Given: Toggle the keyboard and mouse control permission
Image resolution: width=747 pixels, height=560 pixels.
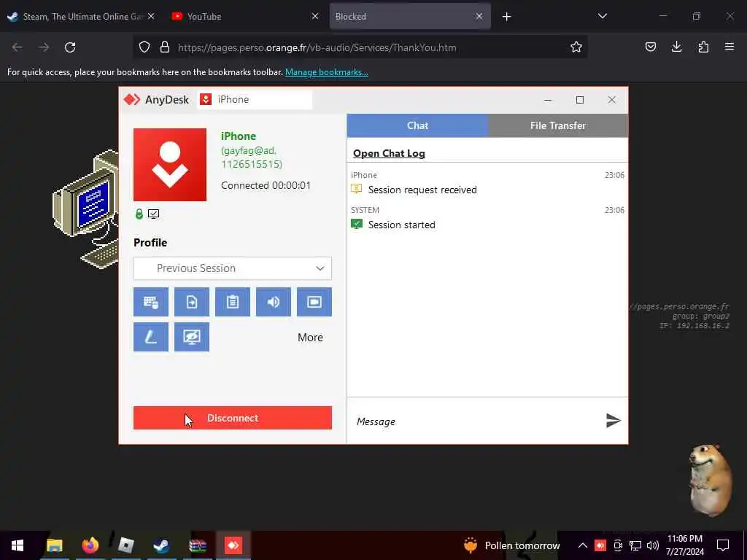Looking at the screenshot, I should tap(150, 302).
